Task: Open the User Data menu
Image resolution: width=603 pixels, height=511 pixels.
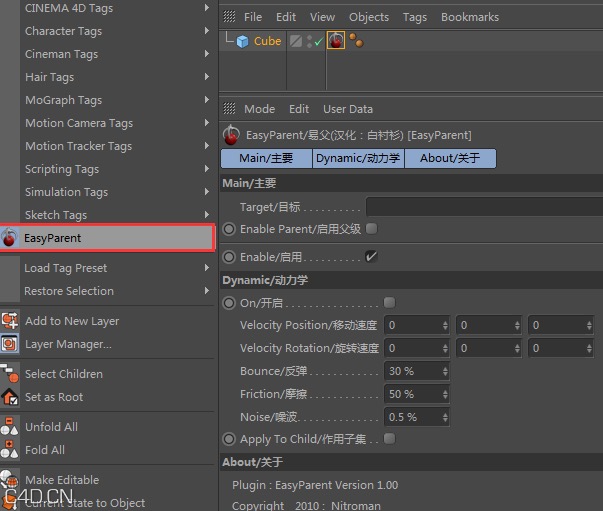Action: click(348, 109)
